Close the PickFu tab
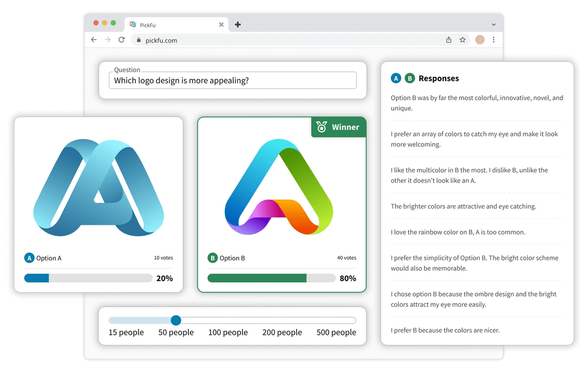 pyautogui.click(x=221, y=24)
